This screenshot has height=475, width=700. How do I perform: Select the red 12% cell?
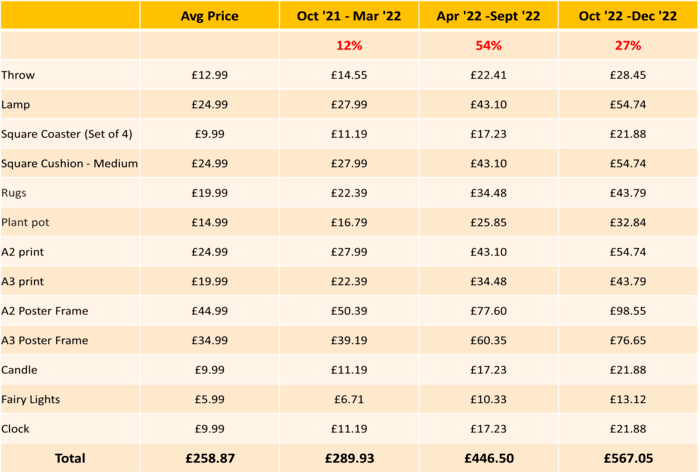tap(349, 45)
